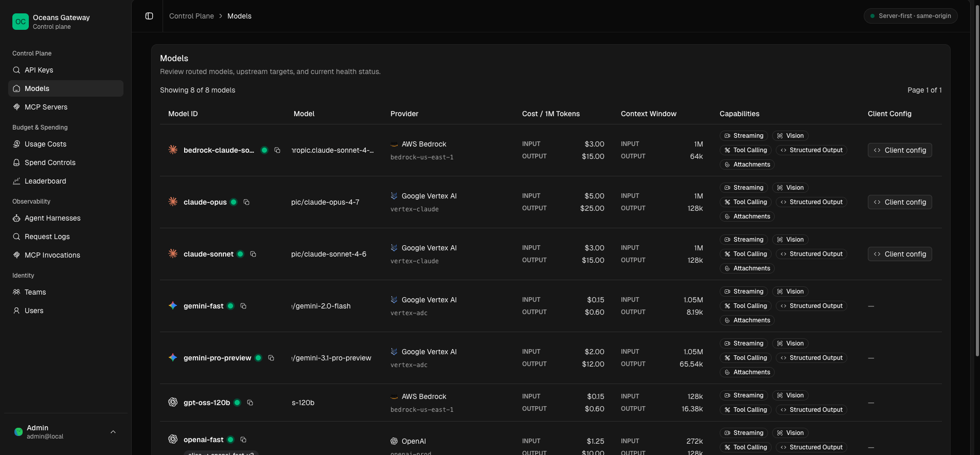This screenshot has height=455, width=980.
Task: Copy the gemini-pro-preview model ID
Action: pyautogui.click(x=271, y=358)
